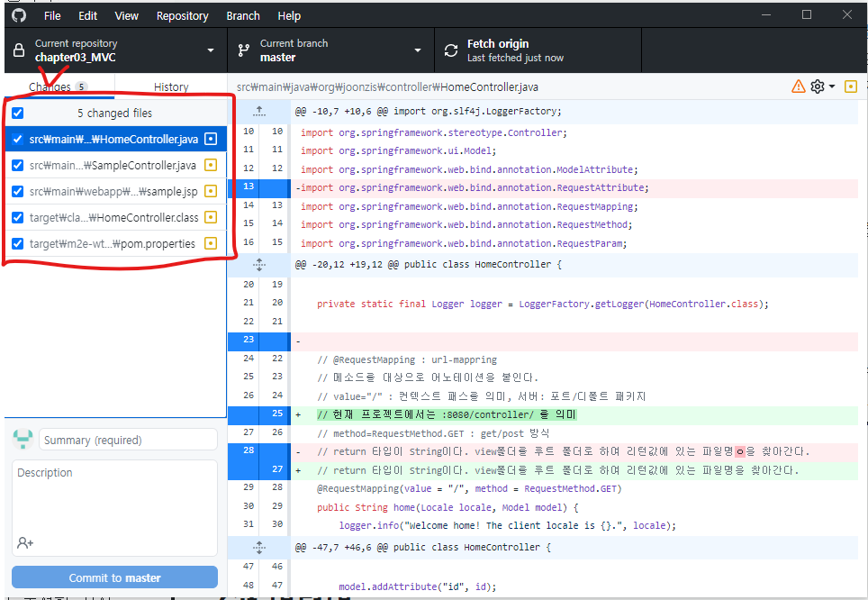Click Fetch origin button

point(538,50)
